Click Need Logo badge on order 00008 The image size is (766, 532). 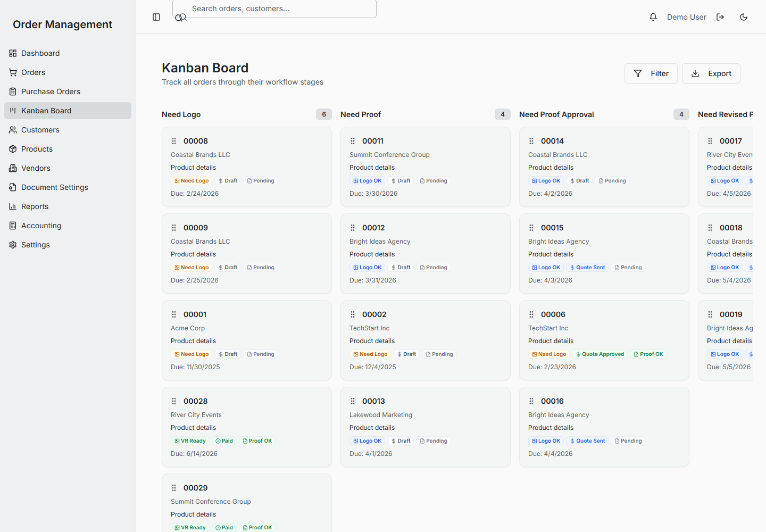(x=191, y=181)
